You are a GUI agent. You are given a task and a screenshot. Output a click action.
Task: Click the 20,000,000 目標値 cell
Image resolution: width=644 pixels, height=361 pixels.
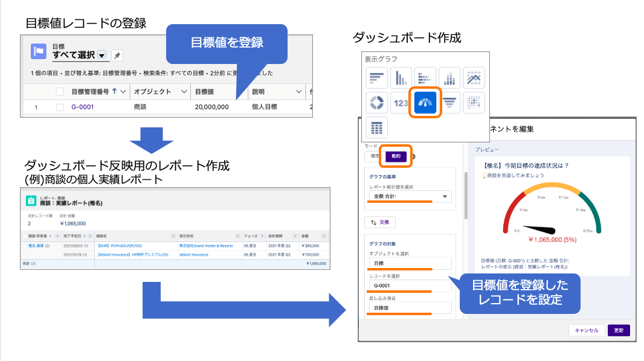coord(211,107)
